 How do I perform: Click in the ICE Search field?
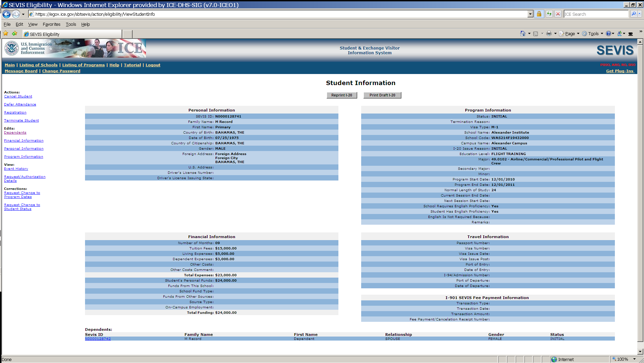coord(596,14)
